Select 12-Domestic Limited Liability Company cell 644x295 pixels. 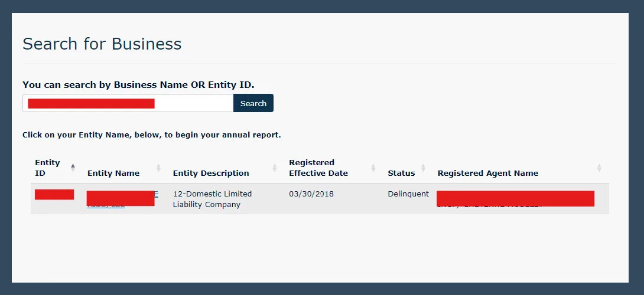[212, 199]
